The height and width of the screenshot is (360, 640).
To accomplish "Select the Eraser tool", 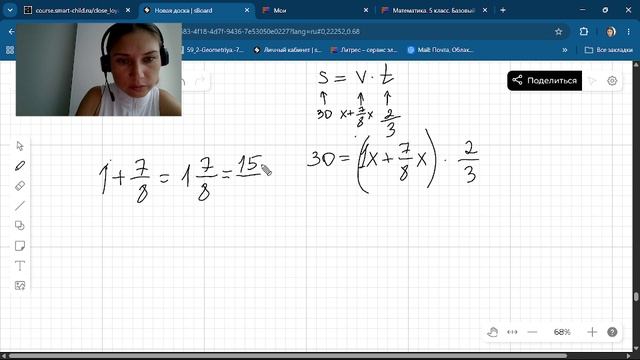I will click(x=20, y=186).
